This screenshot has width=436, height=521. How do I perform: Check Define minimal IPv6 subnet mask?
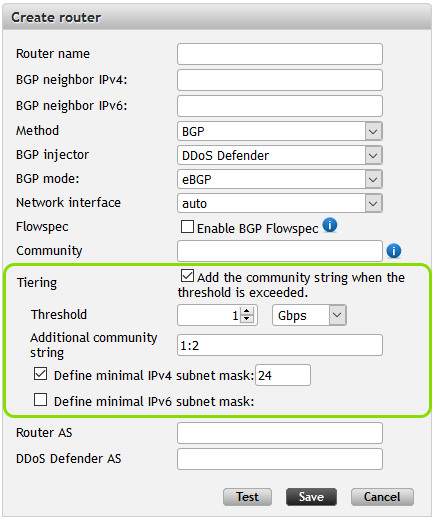pos(40,399)
